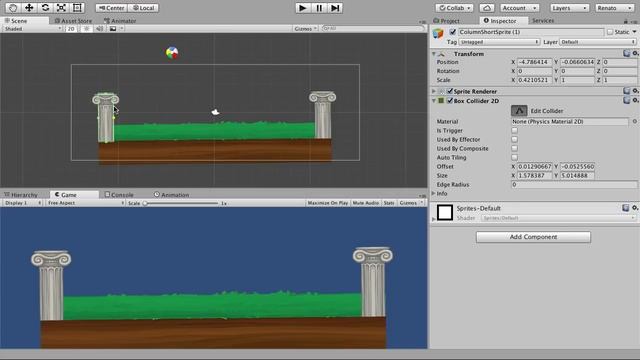Switch to the Console tab
The height and width of the screenshot is (360, 640).
[119, 195]
